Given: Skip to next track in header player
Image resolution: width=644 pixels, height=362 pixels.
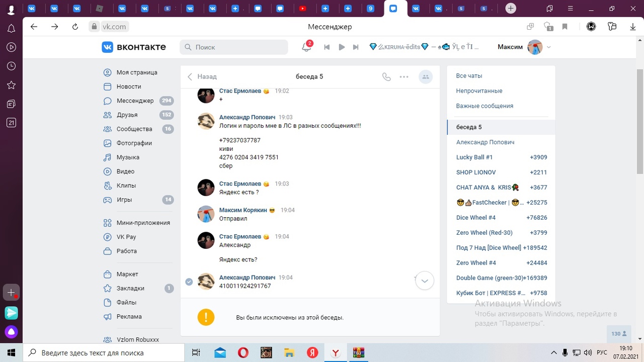Looking at the screenshot, I should coord(356,47).
